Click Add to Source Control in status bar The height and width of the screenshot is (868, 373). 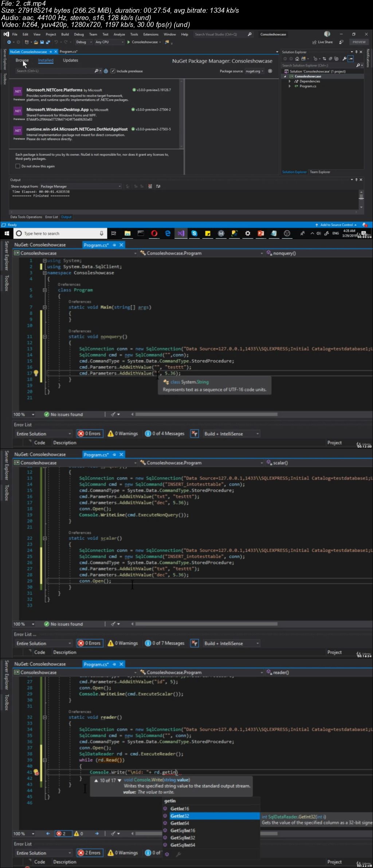(336, 225)
